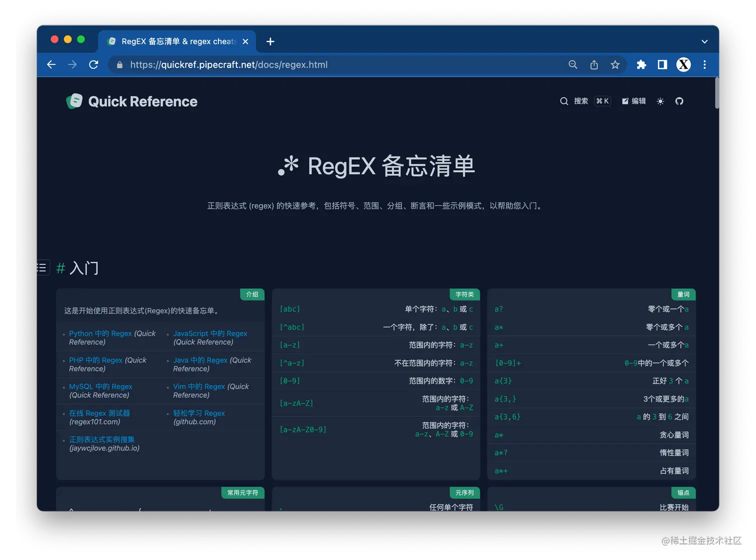
Task: Click the # anchor beside 入门
Action: coord(61,269)
